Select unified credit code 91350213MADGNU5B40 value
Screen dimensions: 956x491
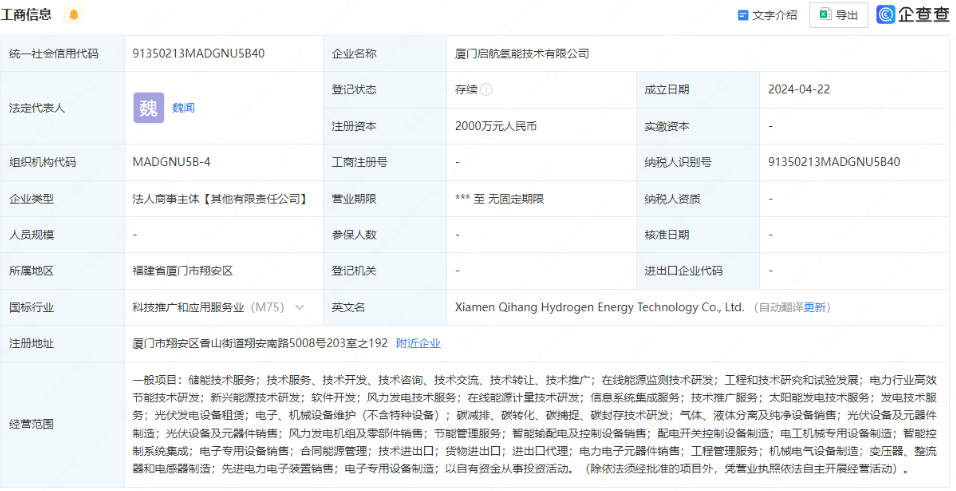click(198, 53)
